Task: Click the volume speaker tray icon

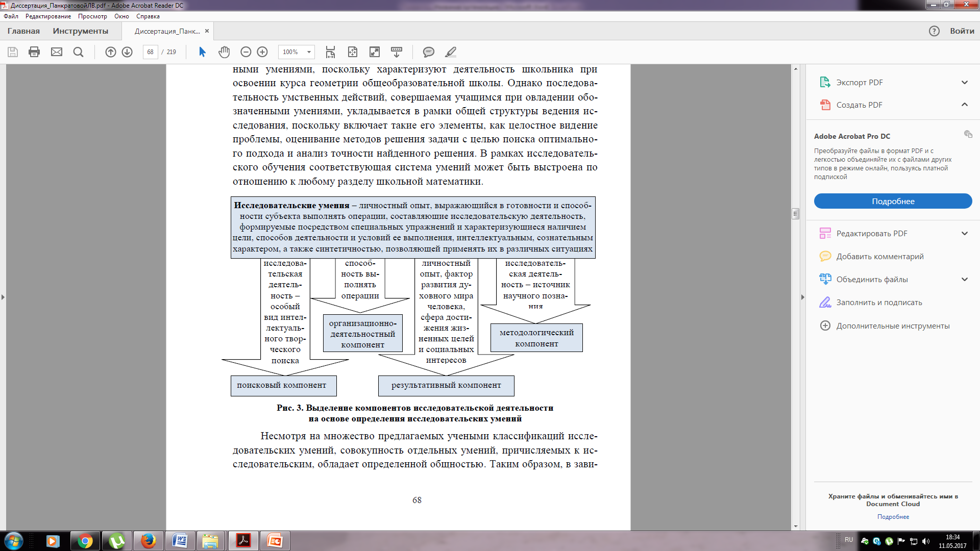Action: point(926,541)
